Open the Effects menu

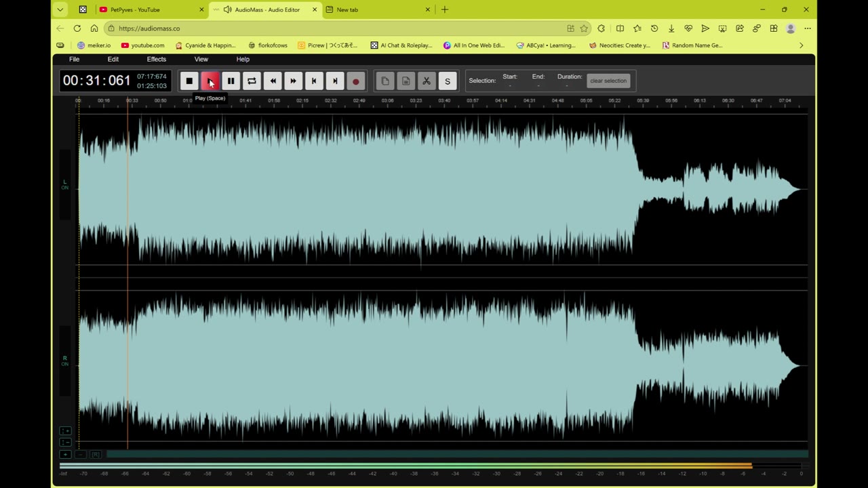(x=157, y=59)
